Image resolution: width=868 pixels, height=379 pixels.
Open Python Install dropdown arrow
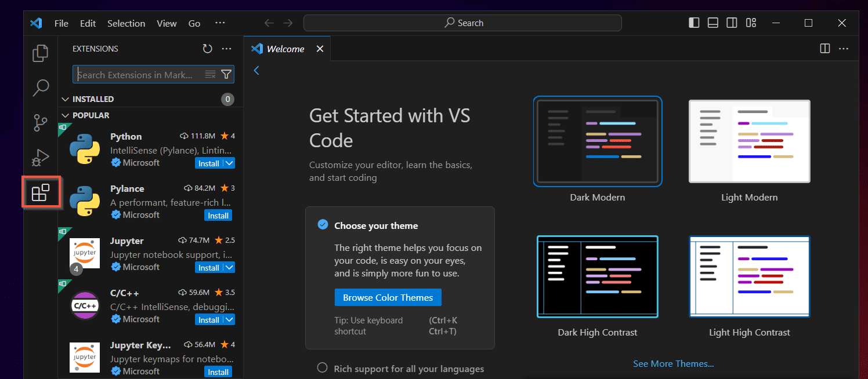pyautogui.click(x=229, y=163)
